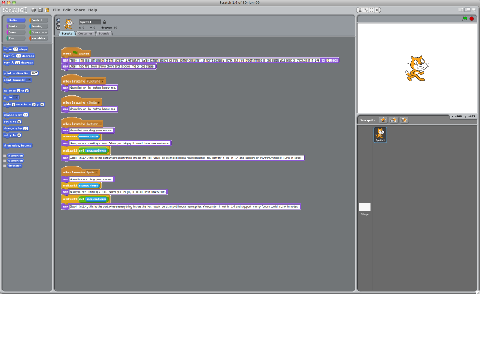This screenshot has height=360, width=480.
Task: Open the point towards target dropdown
Action: 28,80
